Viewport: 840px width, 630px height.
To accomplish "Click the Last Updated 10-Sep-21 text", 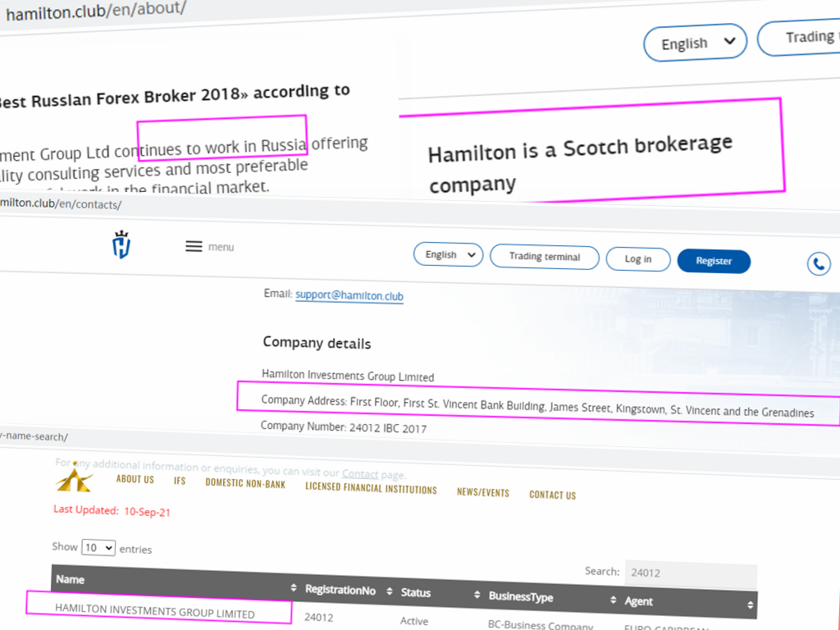I will tap(112, 510).
